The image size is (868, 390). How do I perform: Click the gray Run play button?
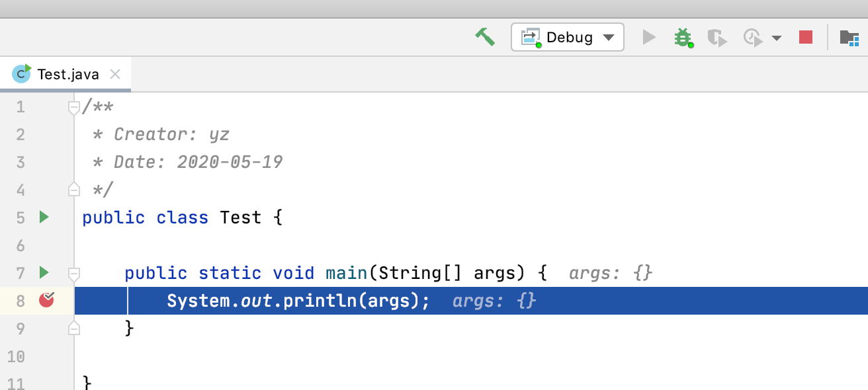click(649, 37)
